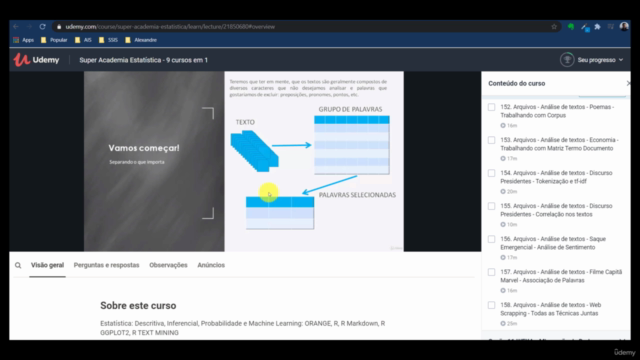Click the 25m duration of lecture 158
Viewport: 640px width, 360px height.
[512, 323]
